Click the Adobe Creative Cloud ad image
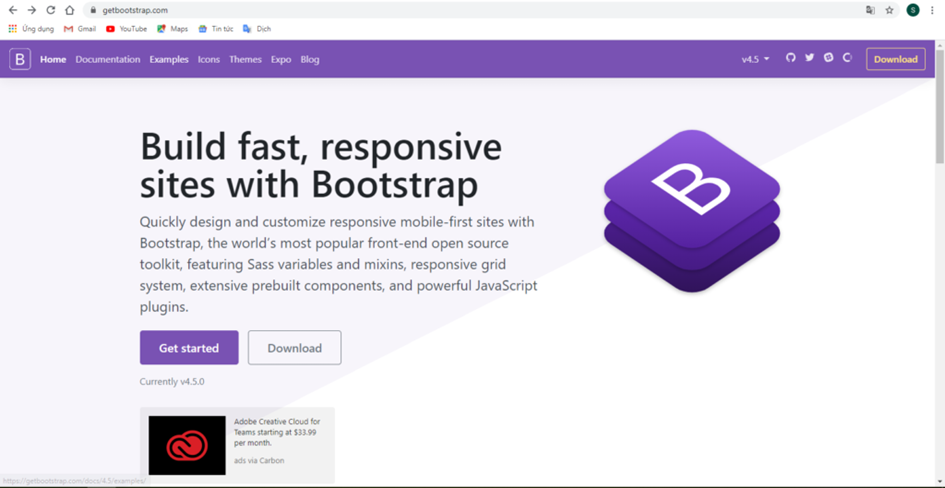Viewport: 945px width, 488px height. [187, 445]
